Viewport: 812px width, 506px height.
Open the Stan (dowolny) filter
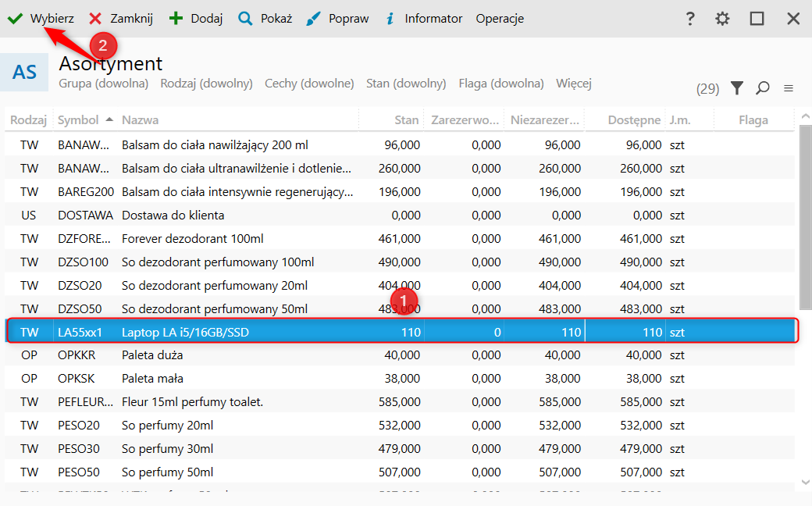(x=406, y=84)
